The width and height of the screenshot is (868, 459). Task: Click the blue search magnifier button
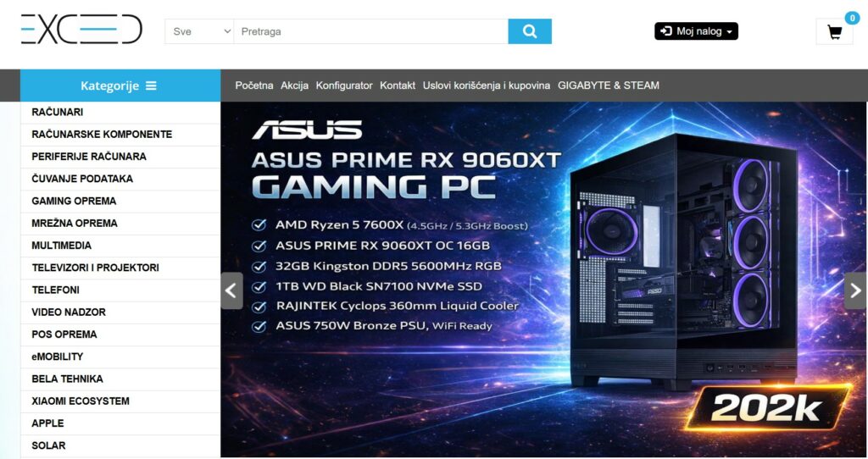530,31
